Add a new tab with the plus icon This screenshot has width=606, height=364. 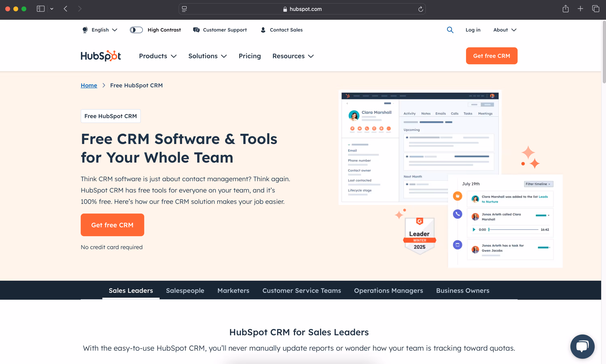point(580,9)
